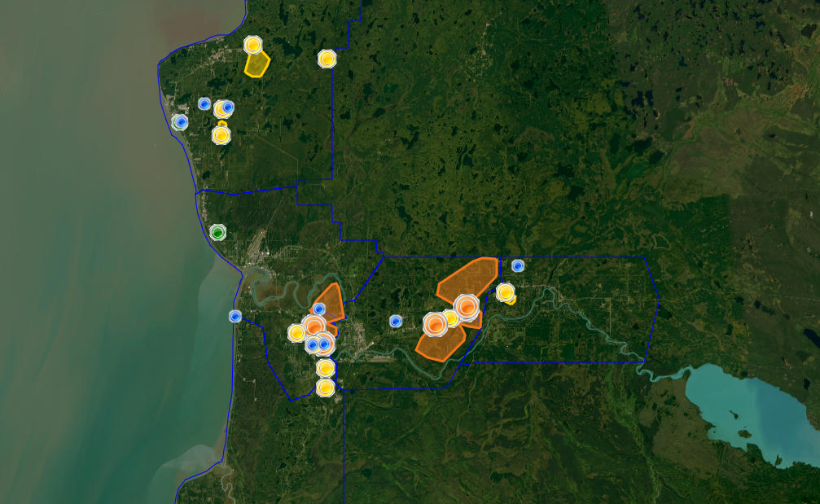Click the standalone blue marker left of the yellow-blue pair

pos(204,103)
